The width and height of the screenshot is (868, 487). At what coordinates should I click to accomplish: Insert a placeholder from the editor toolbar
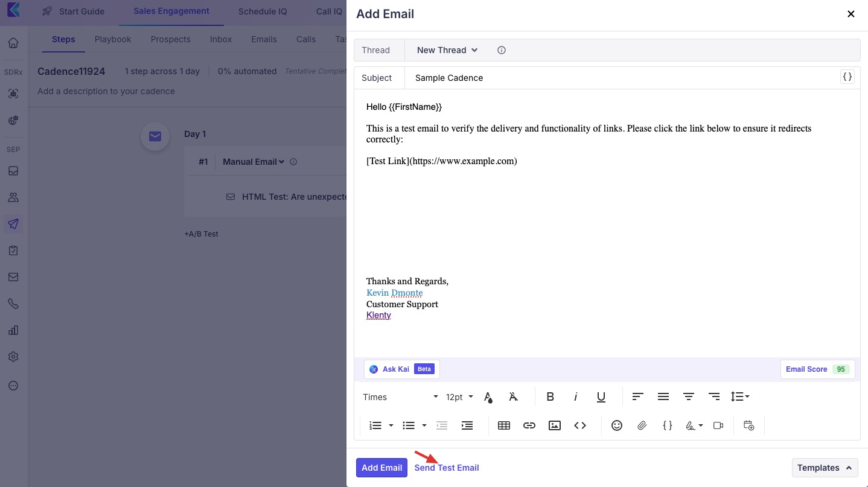[668, 425]
